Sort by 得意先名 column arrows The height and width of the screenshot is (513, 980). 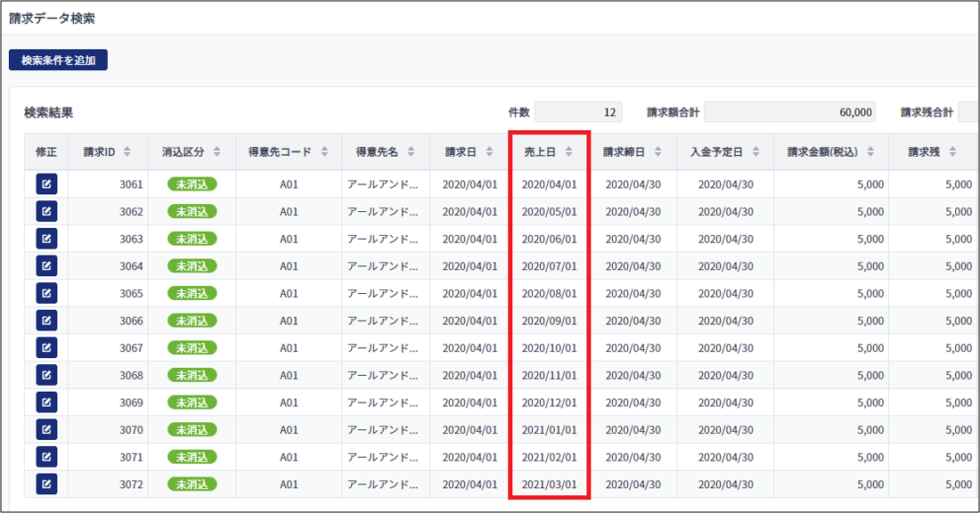[411, 151]
